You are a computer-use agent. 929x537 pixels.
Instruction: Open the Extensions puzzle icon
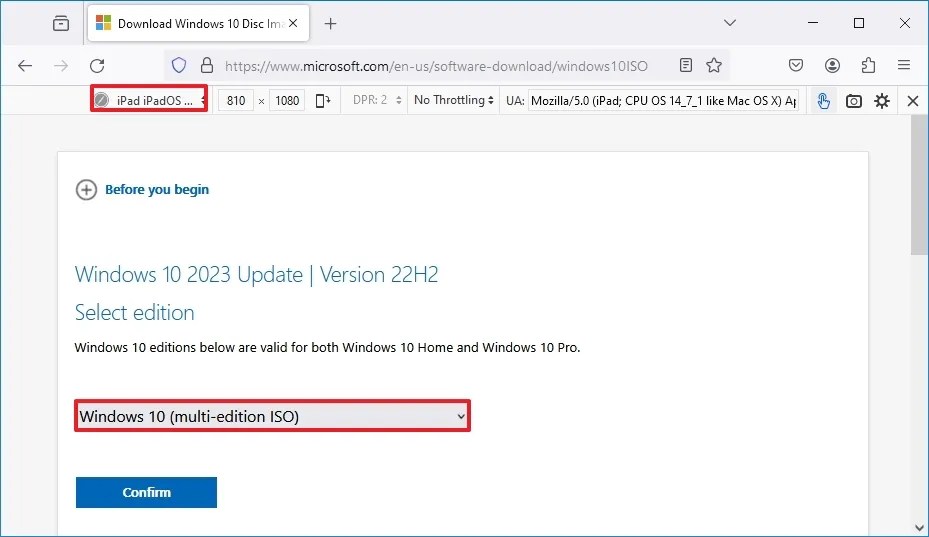869,65
